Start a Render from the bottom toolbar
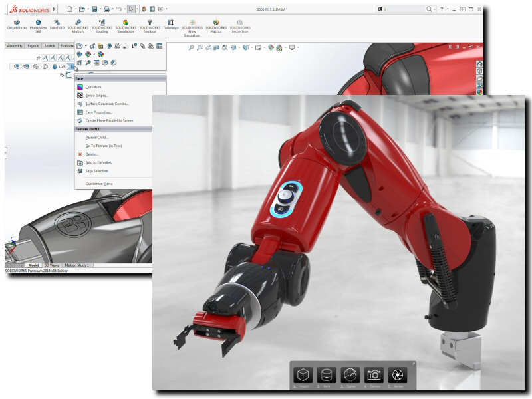 pyautogui.click(x=396, y=373)
